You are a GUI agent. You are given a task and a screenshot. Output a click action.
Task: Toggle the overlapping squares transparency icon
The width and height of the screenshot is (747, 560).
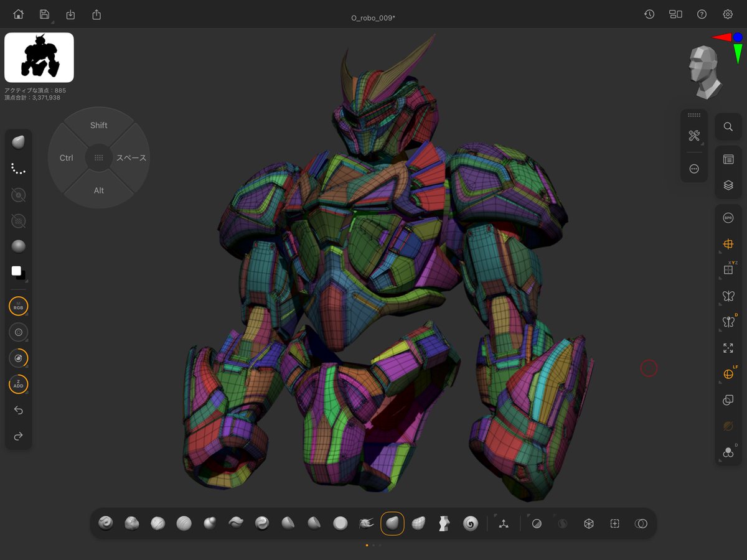point(728,401)
